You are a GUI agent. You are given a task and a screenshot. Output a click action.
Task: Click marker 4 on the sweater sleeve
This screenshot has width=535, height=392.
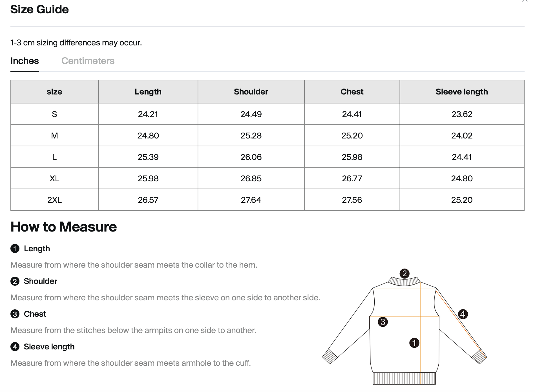tap(463, 314)
